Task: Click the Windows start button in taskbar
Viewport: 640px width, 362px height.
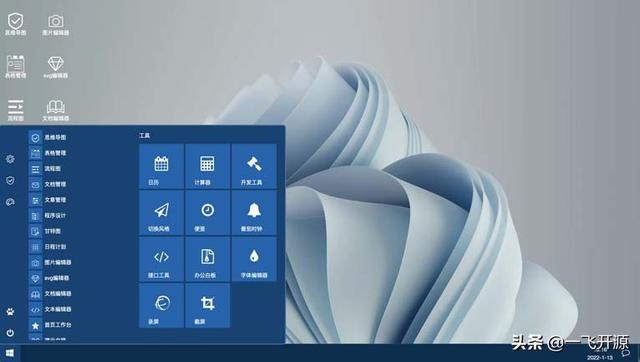Action: coord(10,353)
